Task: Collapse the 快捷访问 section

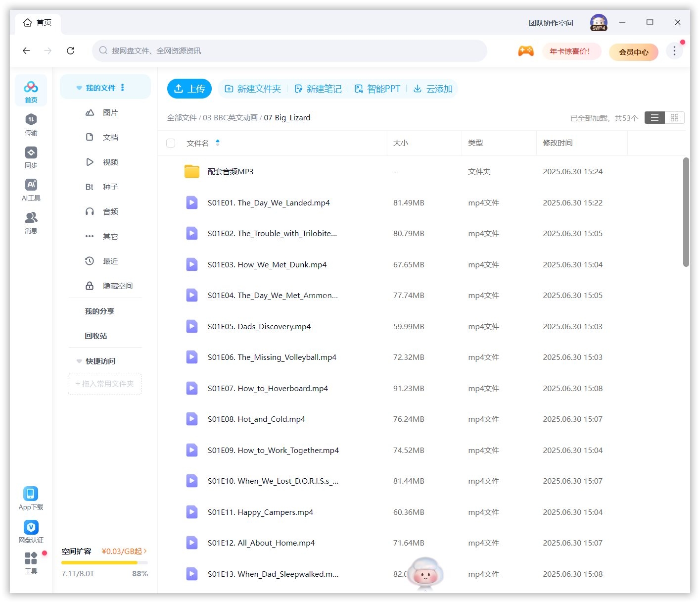Action: click(x=79, y=361)
